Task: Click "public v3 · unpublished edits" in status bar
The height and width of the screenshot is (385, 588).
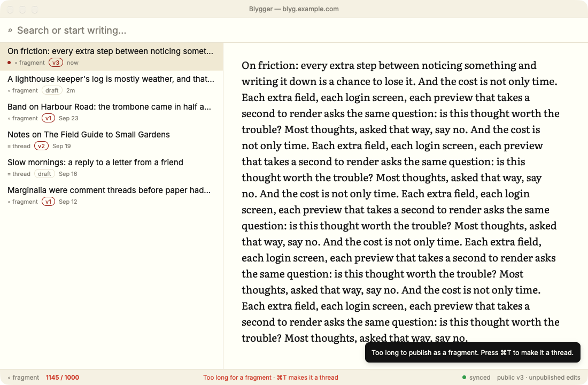Action: 538,378
